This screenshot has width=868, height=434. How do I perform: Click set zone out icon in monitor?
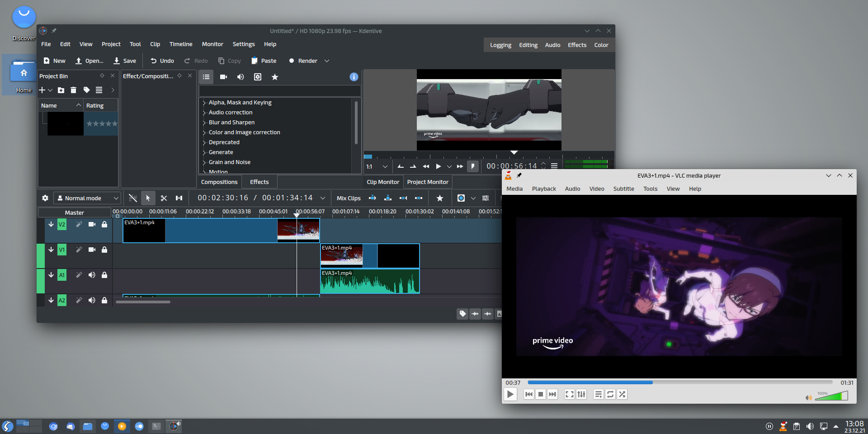point(413,166)
